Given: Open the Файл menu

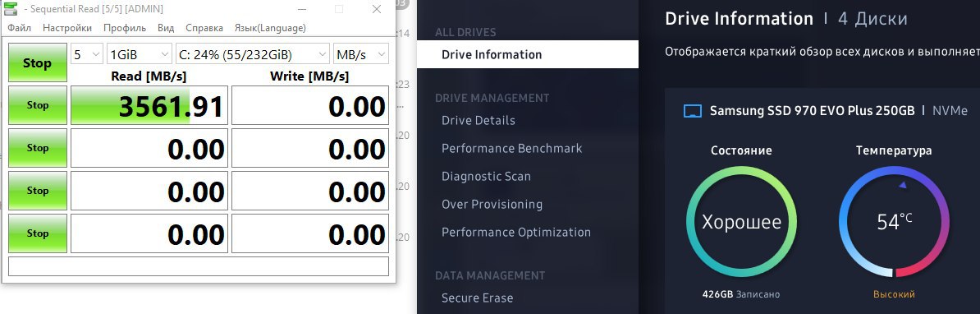Looking at the screenshot, I should pyautogui.click(x=20, y=27).
